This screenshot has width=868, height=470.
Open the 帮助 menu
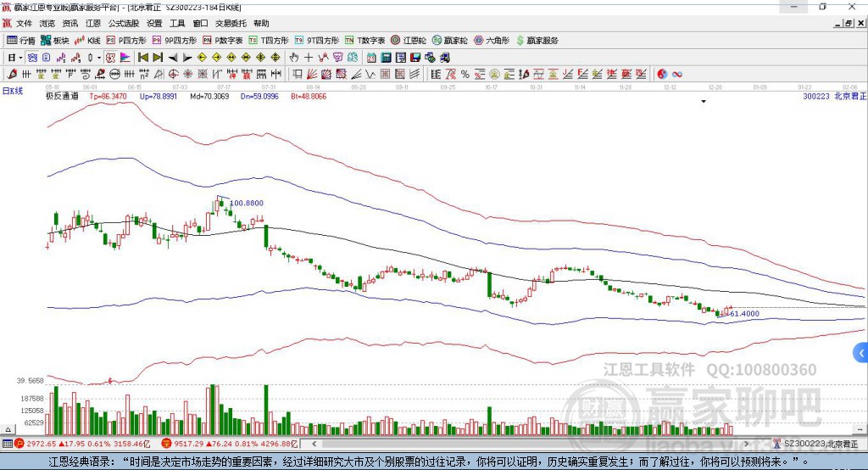(x=261, y=23)
